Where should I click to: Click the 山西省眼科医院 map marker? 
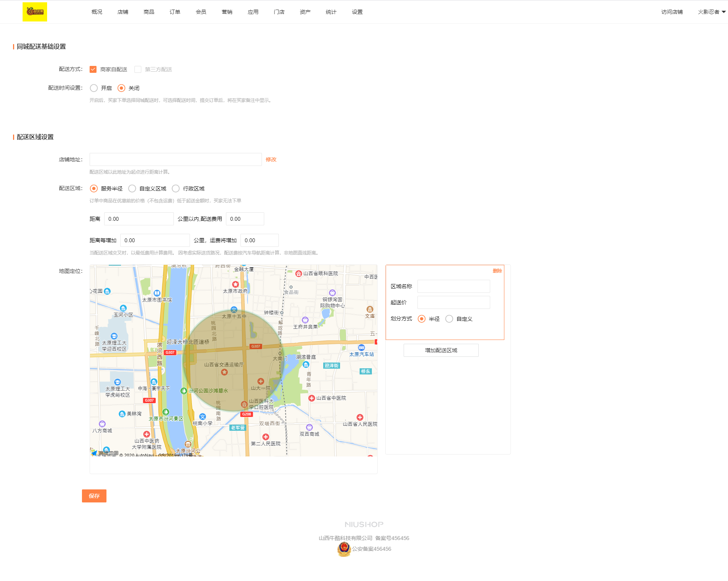pyautogui.click(x=299, y=273)
